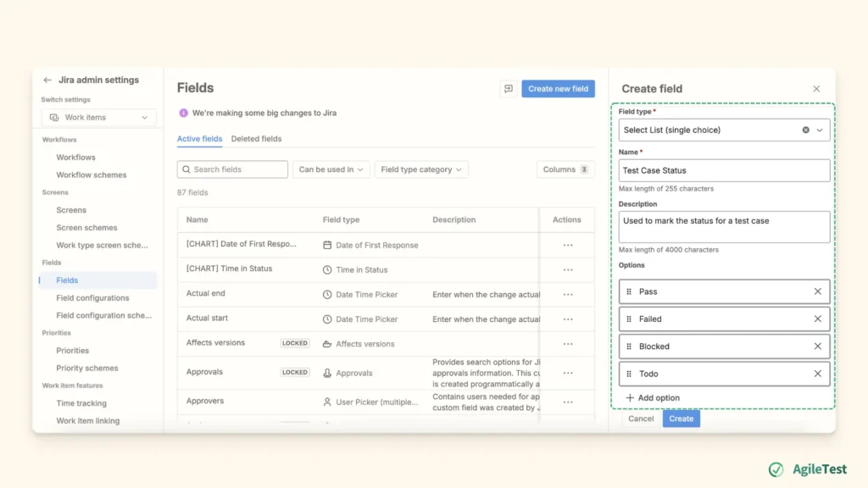Remove the Todo option
Image resolution: width=868 pixels, height=488 pixels.
pyautogui.click(x=818, y=374)
